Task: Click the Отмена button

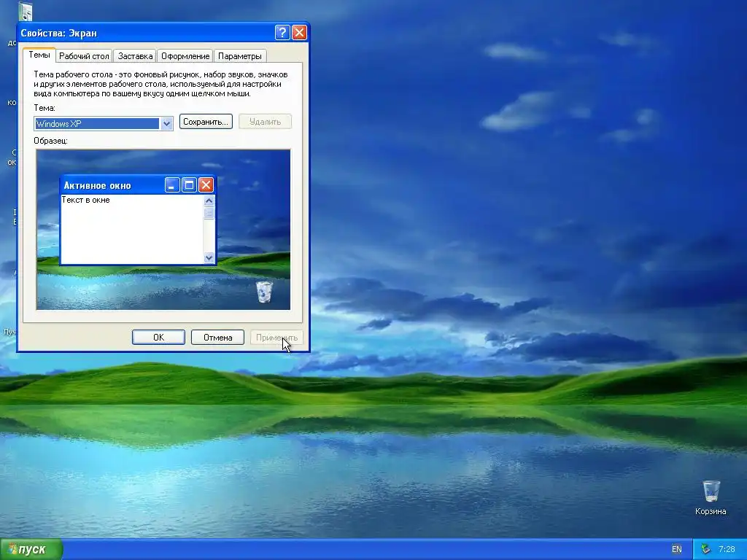Action: (217, 337)
